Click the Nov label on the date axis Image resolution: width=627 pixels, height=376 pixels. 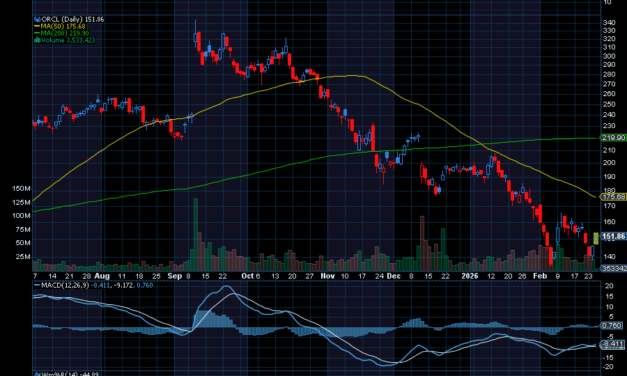(x=327, y=276)
